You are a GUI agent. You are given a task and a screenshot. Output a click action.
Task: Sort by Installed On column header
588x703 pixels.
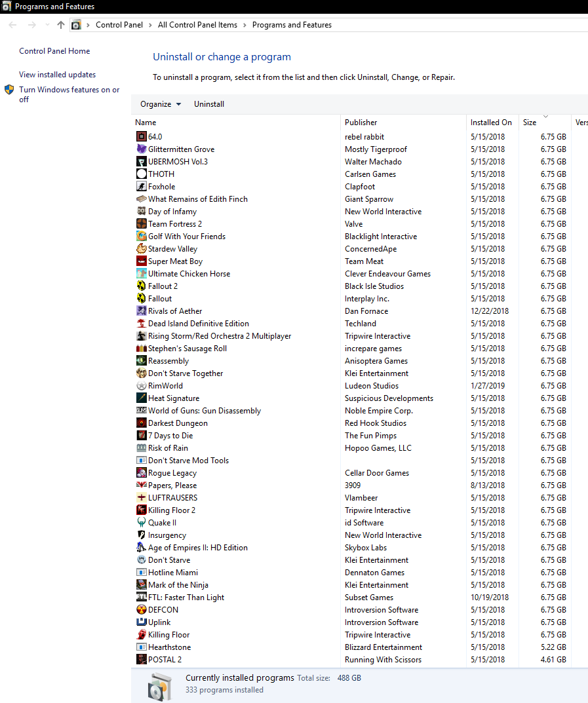click(x=492, y=123)
